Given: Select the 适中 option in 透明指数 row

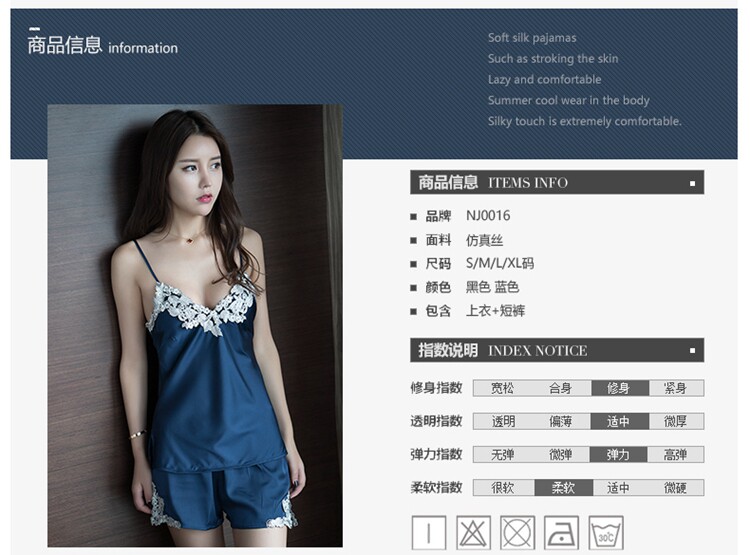Looking at the screenshot, I should click(x=620, y=422).
